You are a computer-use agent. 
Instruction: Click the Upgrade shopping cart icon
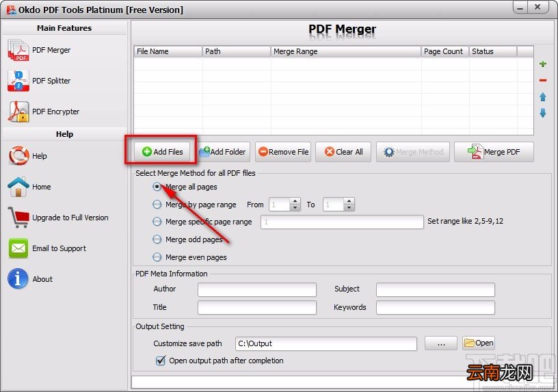(x=18, y=217)
